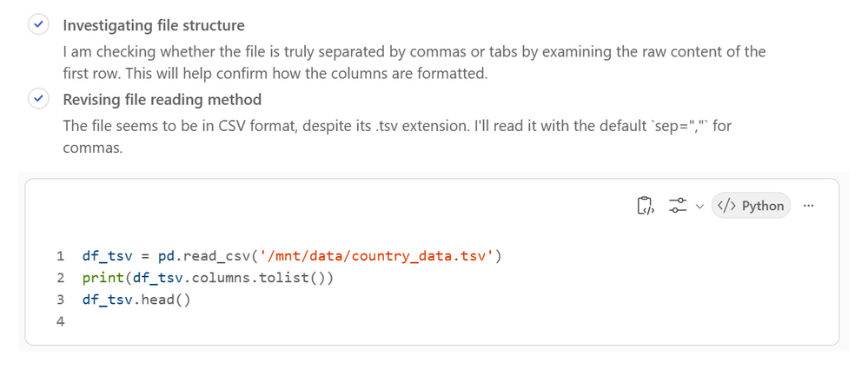
Task: Open the code settings sliders icon
Action: 678,206
